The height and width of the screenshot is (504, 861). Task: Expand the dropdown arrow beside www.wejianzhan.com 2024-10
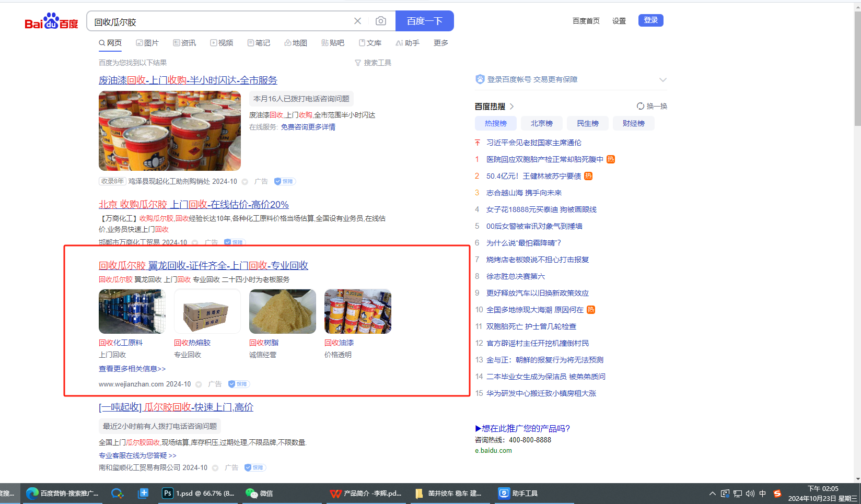(199, 384)
